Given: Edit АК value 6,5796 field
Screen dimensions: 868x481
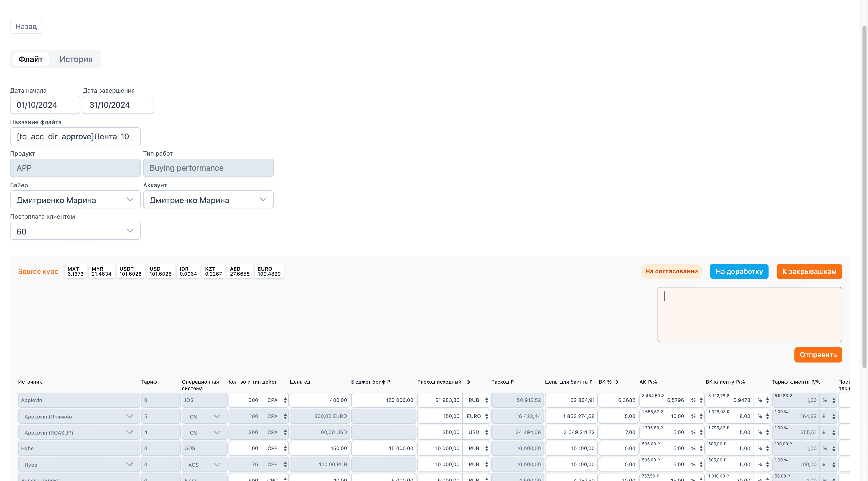Looking at the screenshot, I should coord(664,400).
